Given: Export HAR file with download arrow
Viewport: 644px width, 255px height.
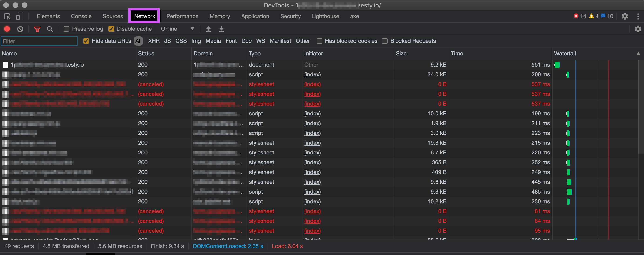Looking at the screenshot, I should tap(221, 29).
